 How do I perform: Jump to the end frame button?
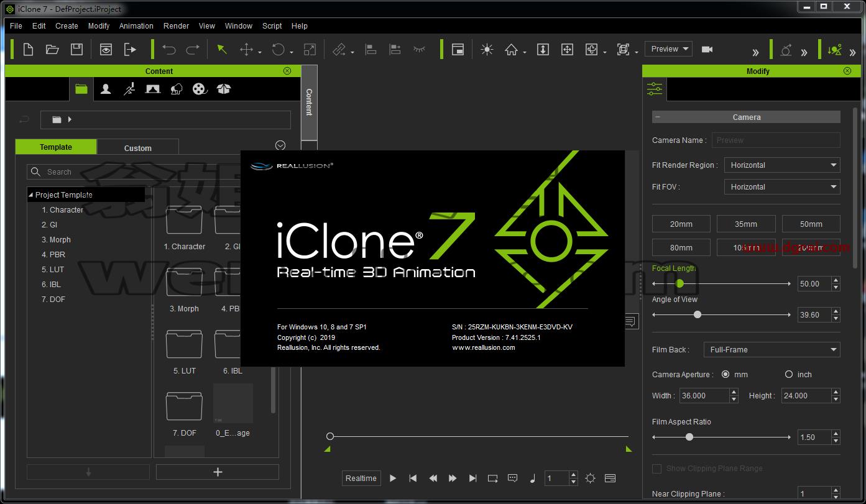tap(472, 479)
